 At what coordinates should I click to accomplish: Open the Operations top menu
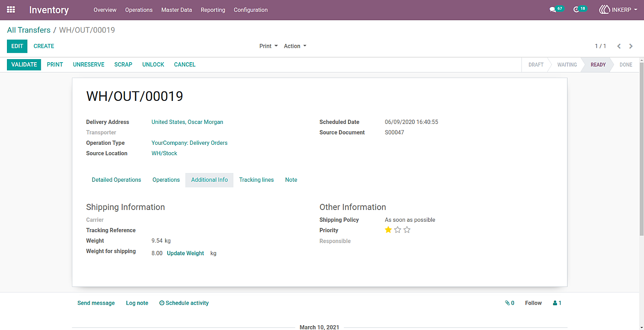tap(139, 10)
